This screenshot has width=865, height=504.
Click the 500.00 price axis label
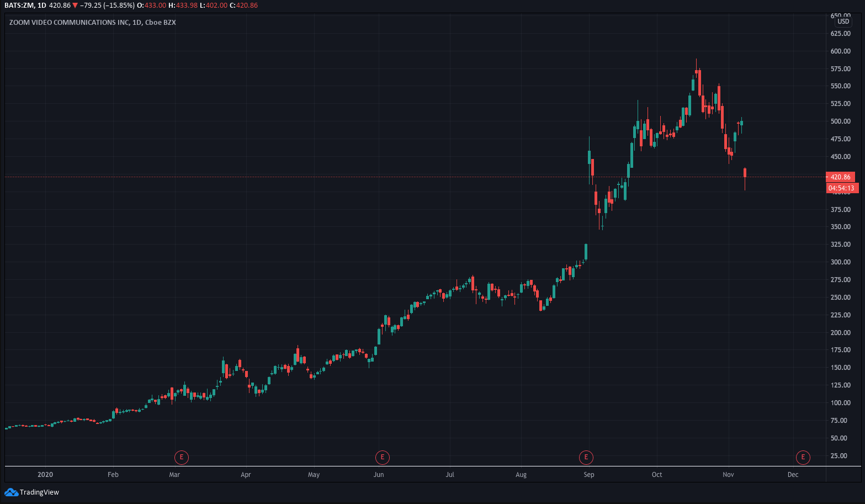(x=841, y=121)
